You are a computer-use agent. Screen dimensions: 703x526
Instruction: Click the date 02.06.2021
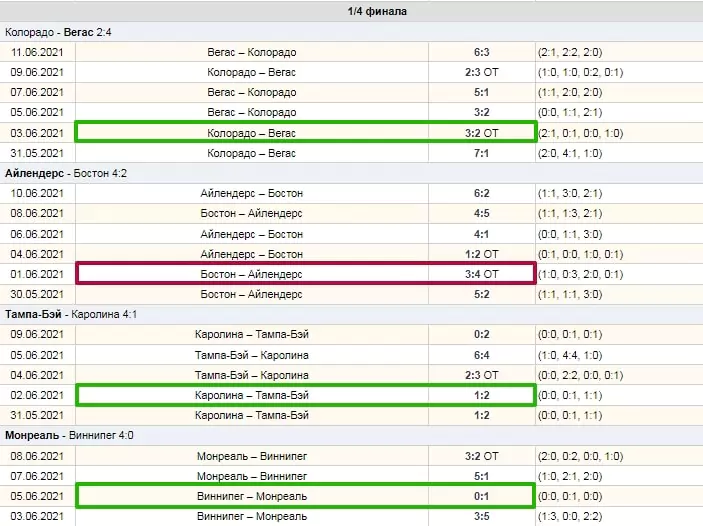(x=37, y=395)
